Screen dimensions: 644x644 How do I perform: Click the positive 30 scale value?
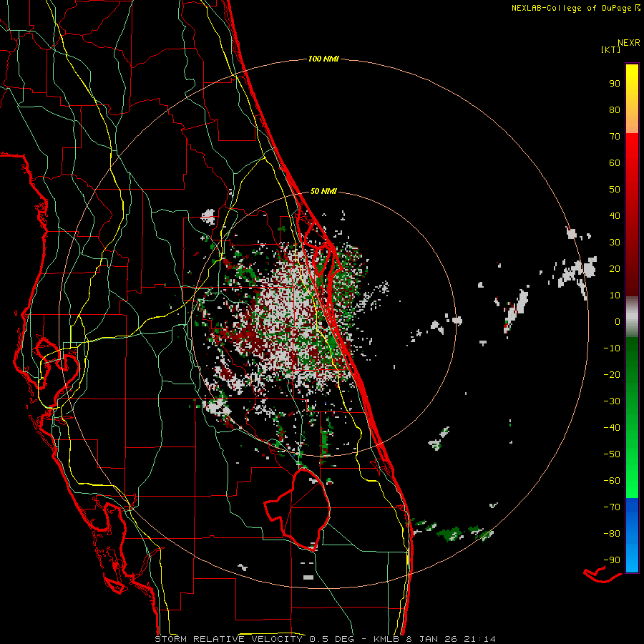tap(615, 243)
